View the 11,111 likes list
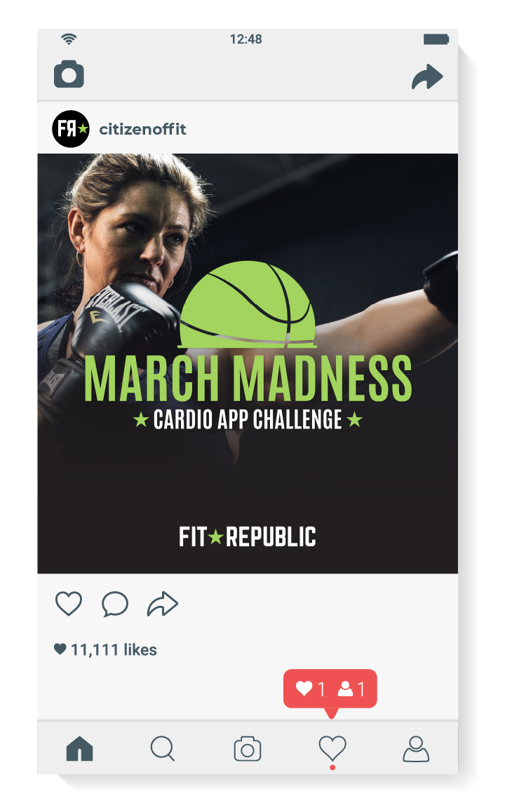Viewport: 505px width, 812px height. (106, 649)
